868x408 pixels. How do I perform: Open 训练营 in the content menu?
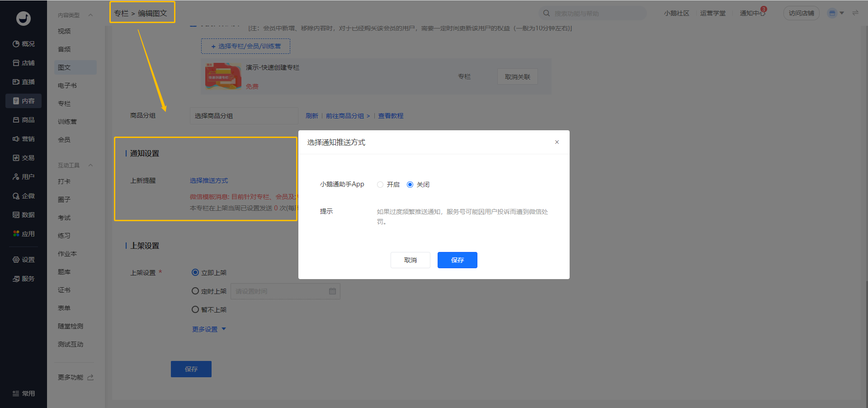(x=67, y=122)
